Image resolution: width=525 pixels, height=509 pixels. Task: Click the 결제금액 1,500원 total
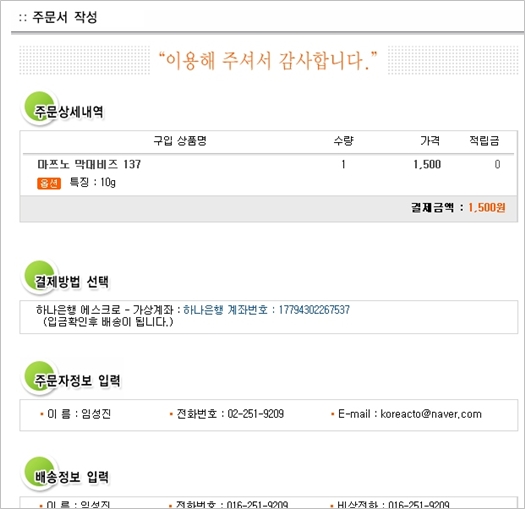(458, 208)
